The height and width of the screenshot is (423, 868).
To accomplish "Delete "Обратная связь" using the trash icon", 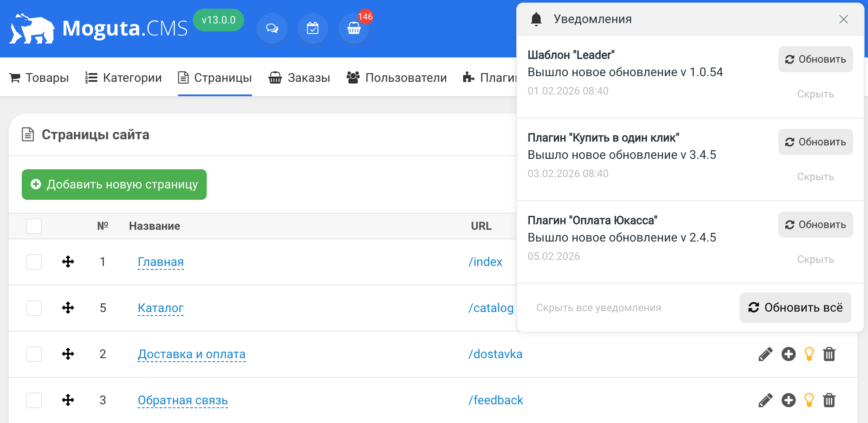I will [829, 400].
